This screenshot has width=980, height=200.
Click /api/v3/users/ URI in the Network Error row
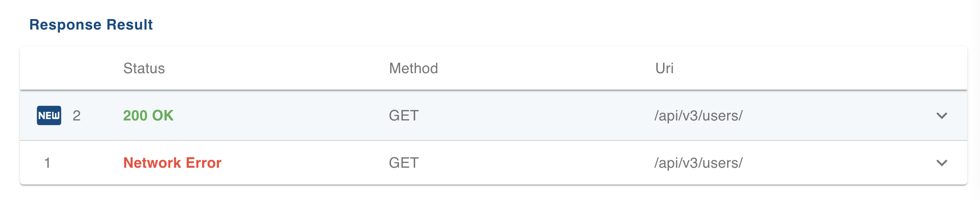click(698, 163)
